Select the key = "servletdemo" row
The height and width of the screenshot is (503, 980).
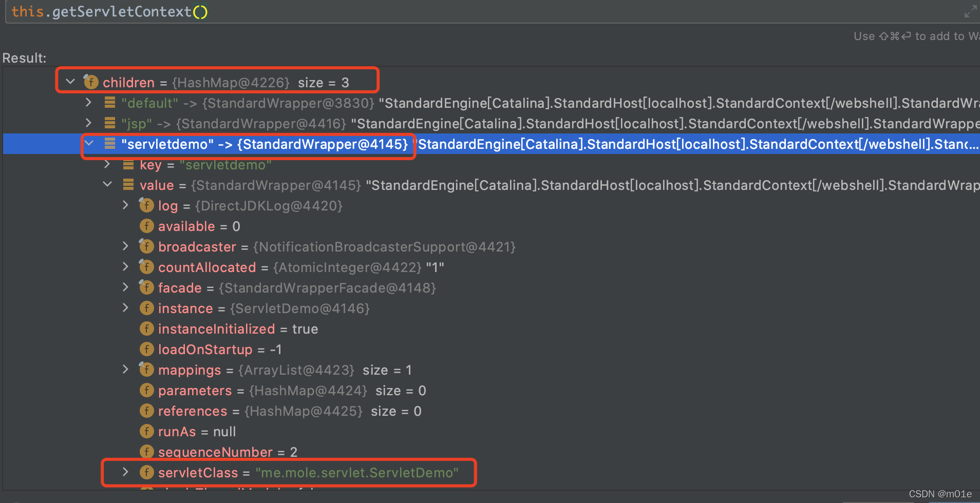(491, 164)
